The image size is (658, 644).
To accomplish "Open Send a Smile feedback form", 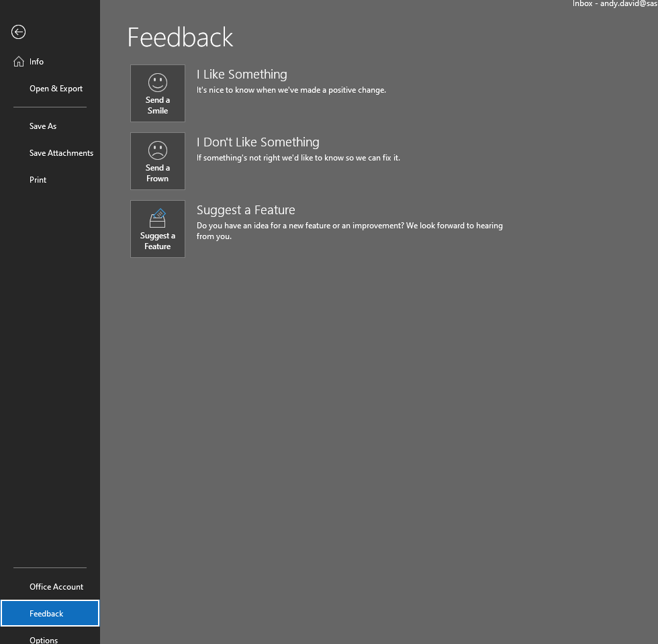I will pyautogui.click(x=157, y=93).
